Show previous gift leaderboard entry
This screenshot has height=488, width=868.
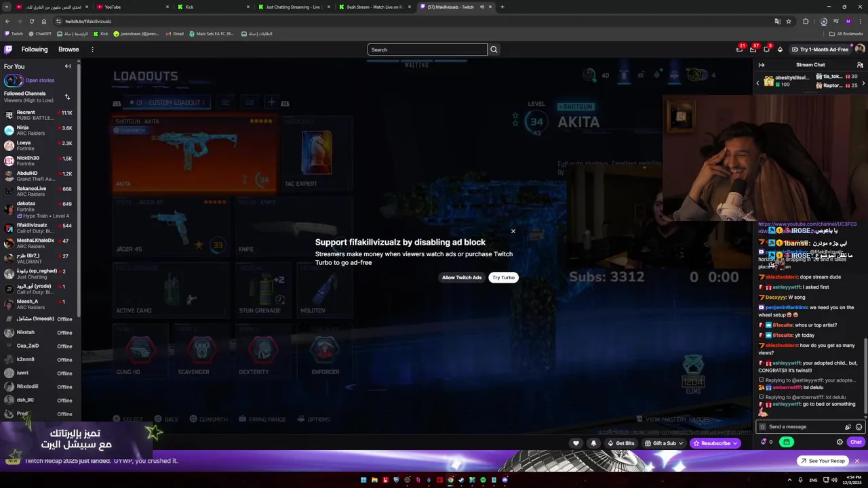tap(757, 83)
